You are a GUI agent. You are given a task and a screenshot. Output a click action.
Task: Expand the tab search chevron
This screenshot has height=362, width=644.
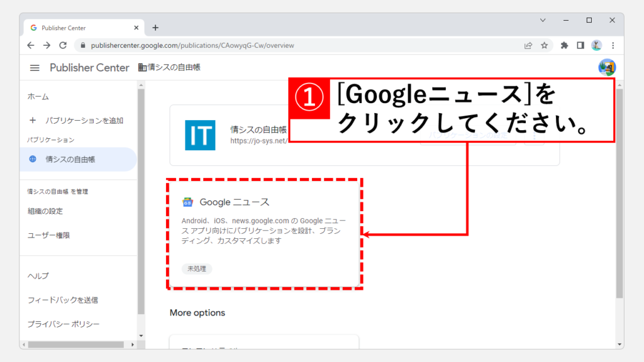(x=543, y=20)
